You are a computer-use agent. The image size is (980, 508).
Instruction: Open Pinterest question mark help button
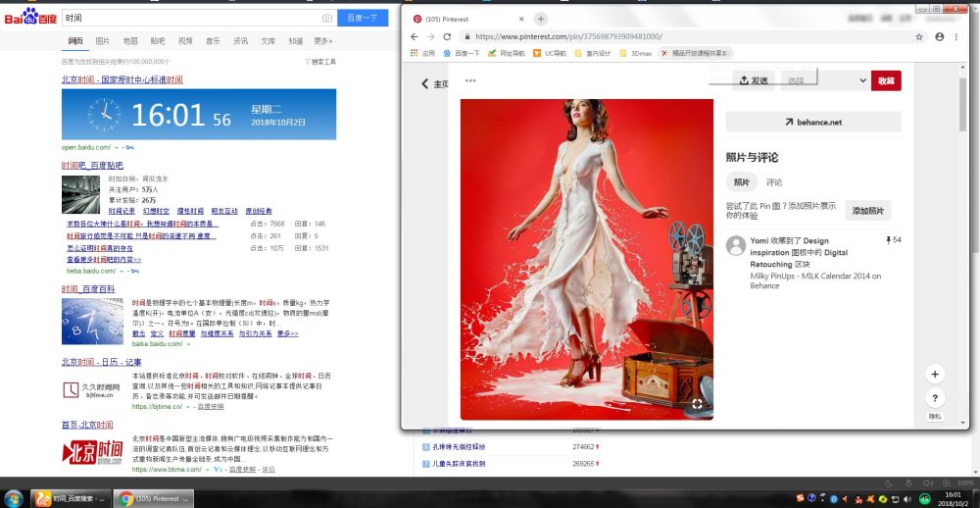935,398
